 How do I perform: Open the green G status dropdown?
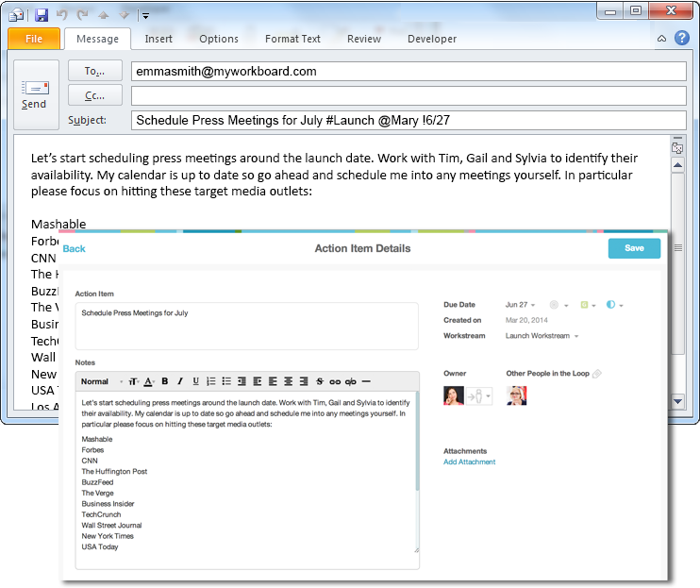coord(588,305)
